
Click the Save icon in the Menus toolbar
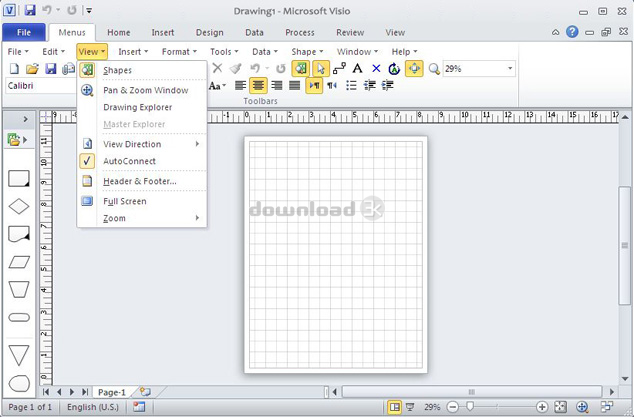click(51, 69)
